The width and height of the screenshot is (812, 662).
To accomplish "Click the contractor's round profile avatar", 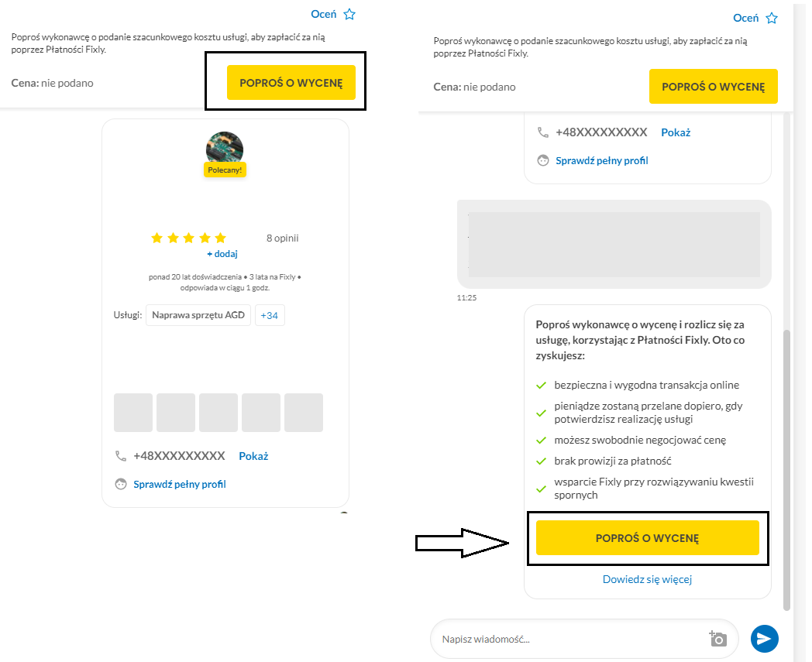I will [225, 149].
